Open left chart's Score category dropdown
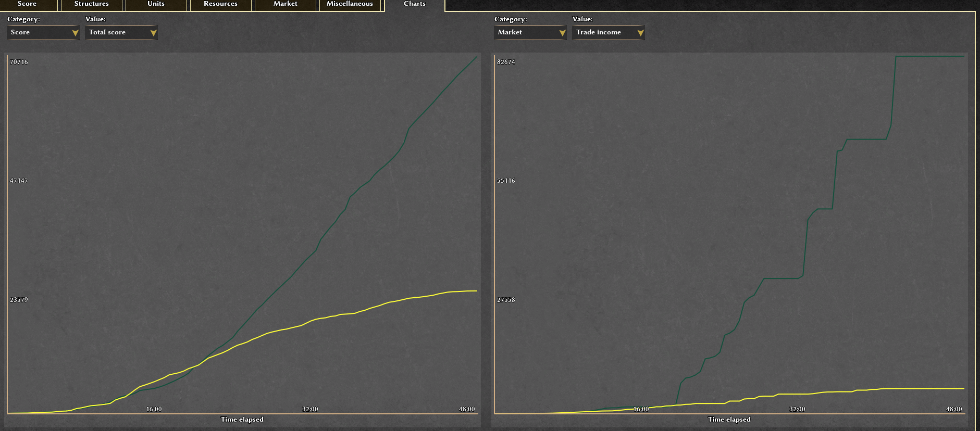 tap(43, 32)
